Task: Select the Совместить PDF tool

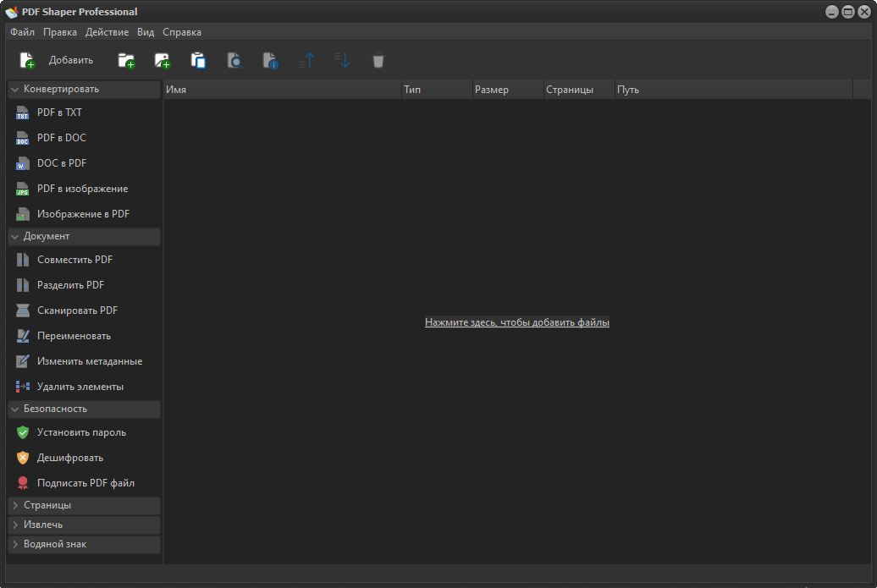Action: (76, 259)
